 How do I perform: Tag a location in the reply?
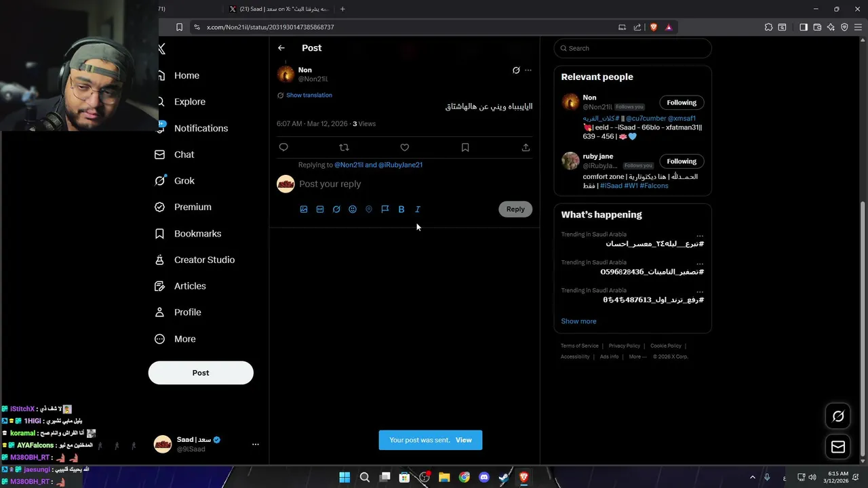coord(369,209)
